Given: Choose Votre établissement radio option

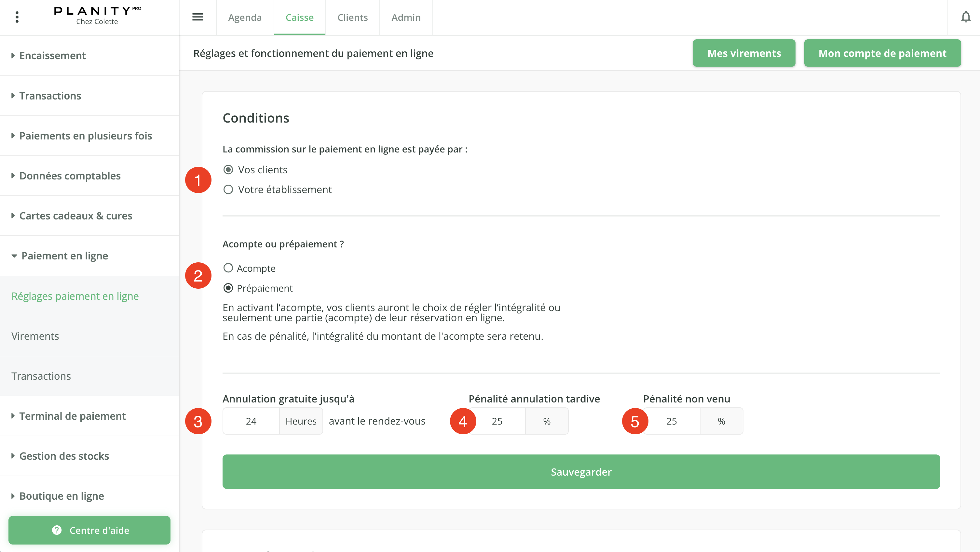Looking at the screenshot, I should (x=228, y=189).
